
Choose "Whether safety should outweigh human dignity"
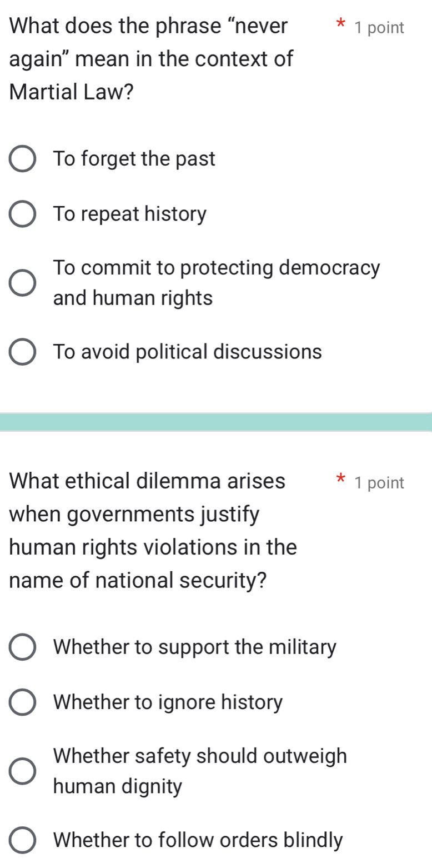point(22,771)
